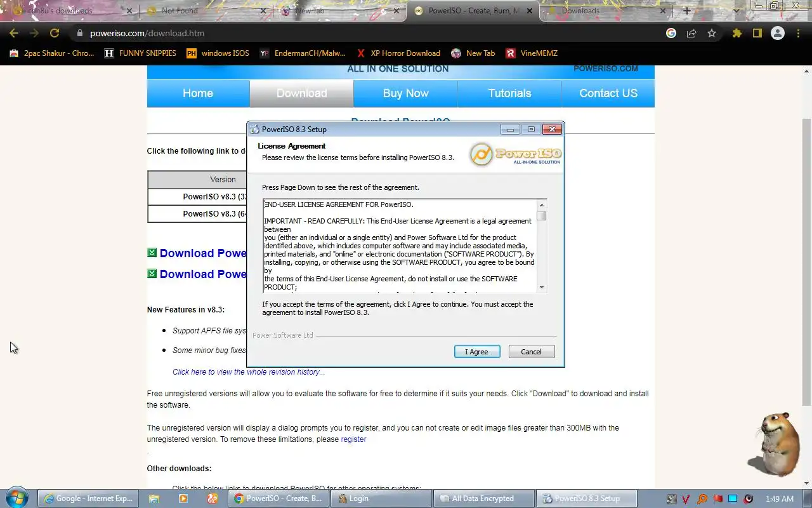Click PowerISO Setup title bar icon

coord(255,130)
